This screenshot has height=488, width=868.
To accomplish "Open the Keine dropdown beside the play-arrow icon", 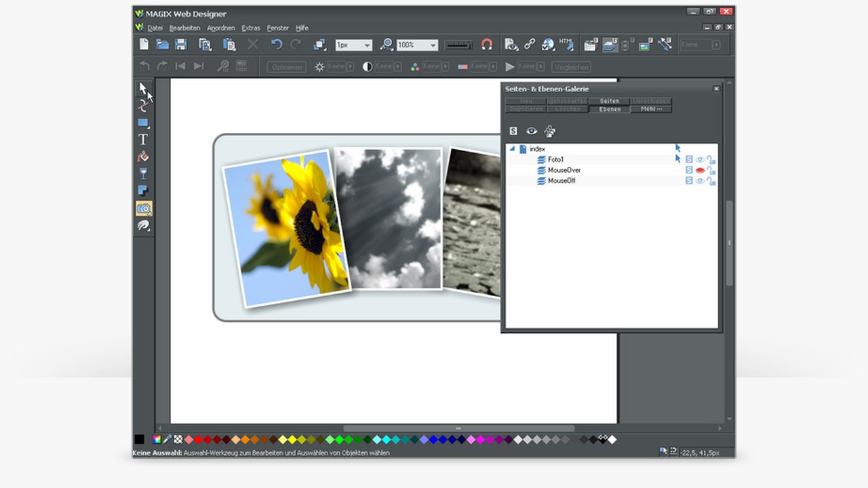I will 540,66.
